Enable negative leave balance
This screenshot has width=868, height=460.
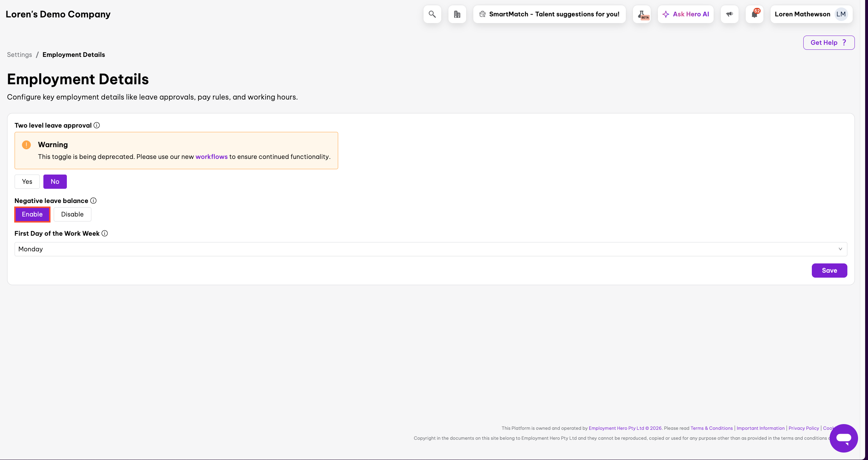32,214
